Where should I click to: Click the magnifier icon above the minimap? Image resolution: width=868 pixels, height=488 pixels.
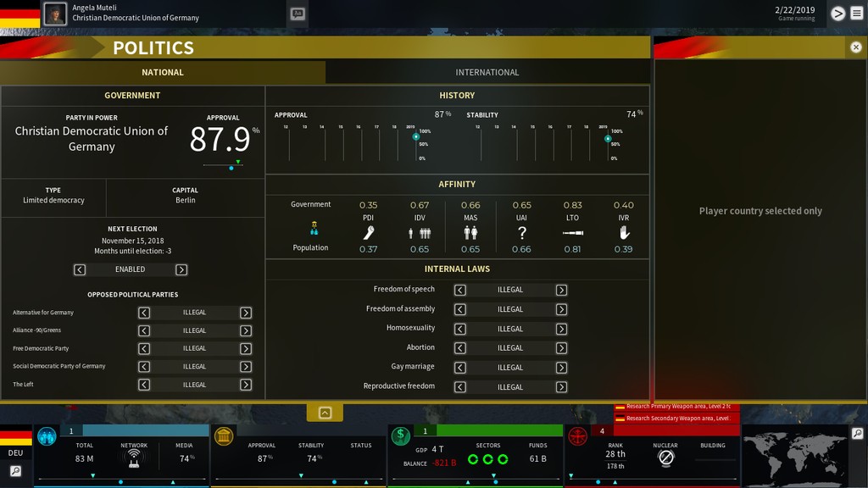click(858, 433)
